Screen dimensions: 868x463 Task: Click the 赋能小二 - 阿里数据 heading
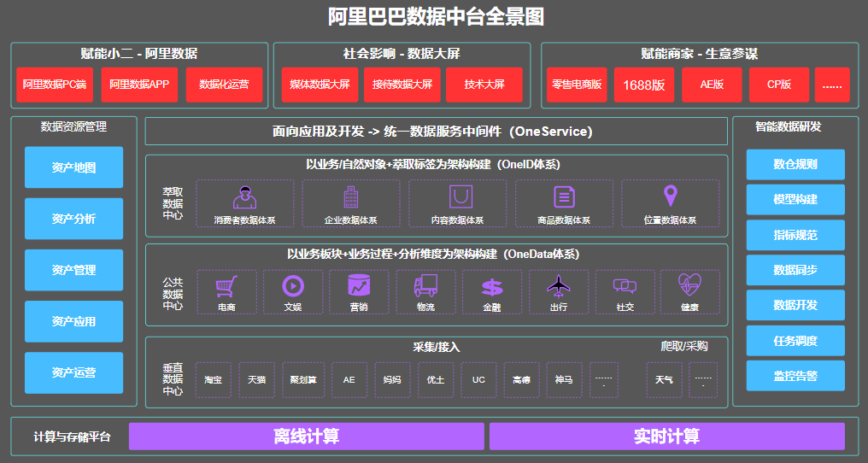[139, 54]
